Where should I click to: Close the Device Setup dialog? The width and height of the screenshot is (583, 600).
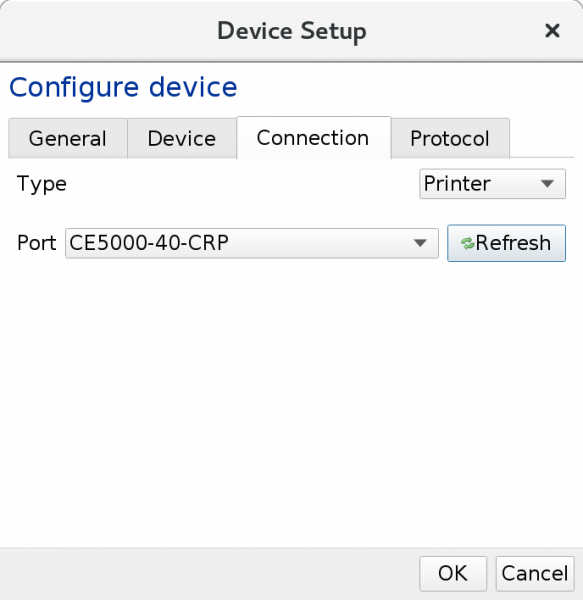tap(552, 31)
